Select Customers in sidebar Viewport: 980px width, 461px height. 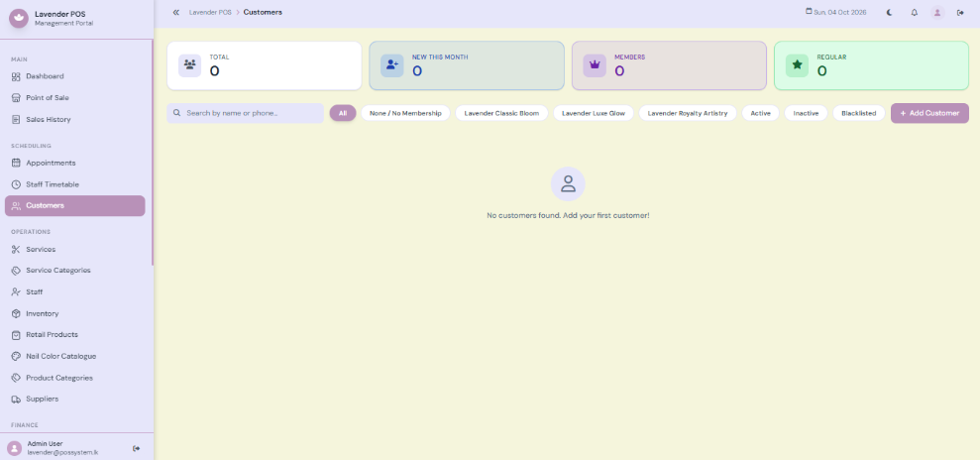tap(75, 206)
